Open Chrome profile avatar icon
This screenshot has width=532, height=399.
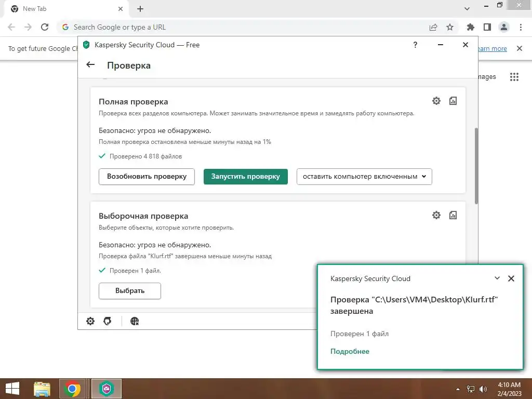click(x=504, y=27)
